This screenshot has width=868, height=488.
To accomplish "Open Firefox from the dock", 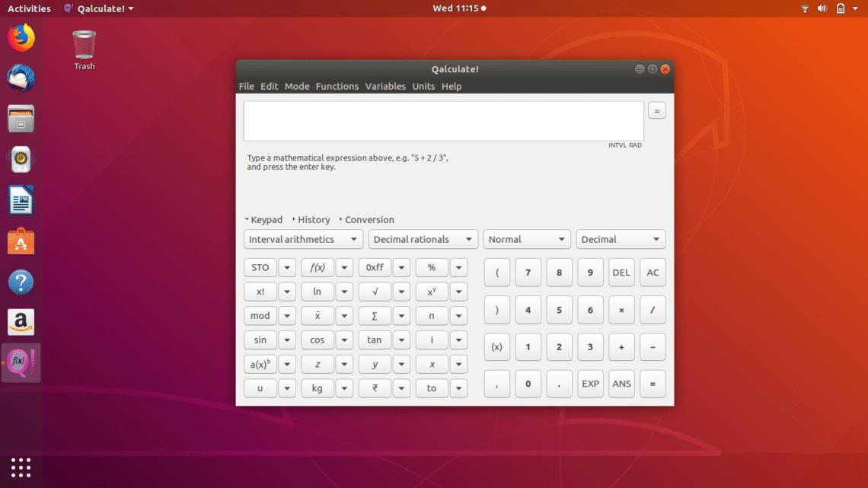I will click(21, 36).
